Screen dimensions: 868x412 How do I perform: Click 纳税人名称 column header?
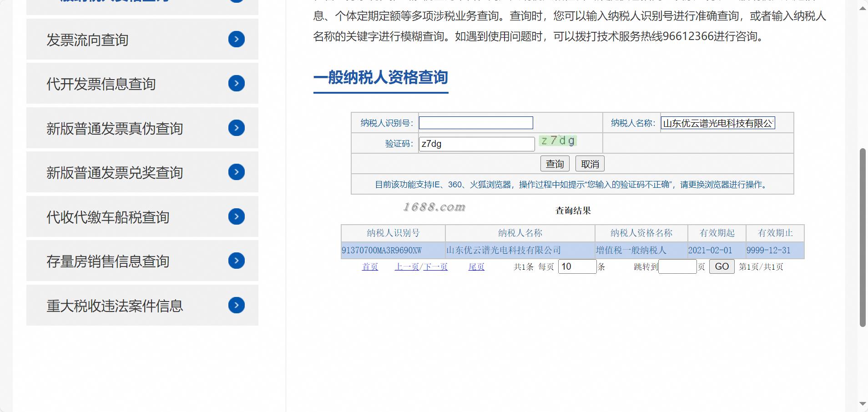pos(520,233)
